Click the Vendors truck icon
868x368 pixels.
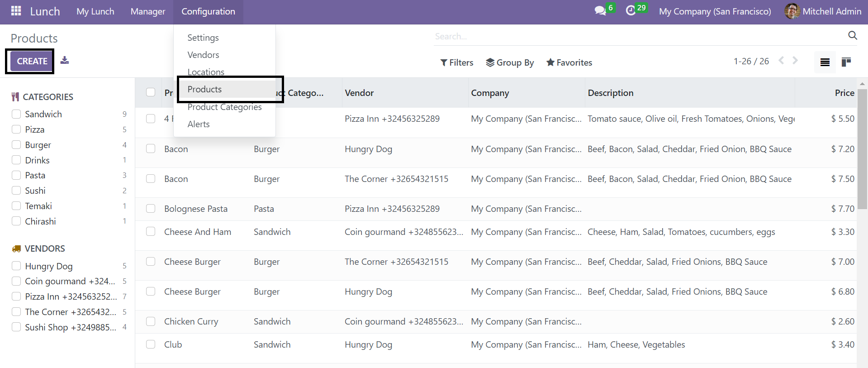point(16,249)
